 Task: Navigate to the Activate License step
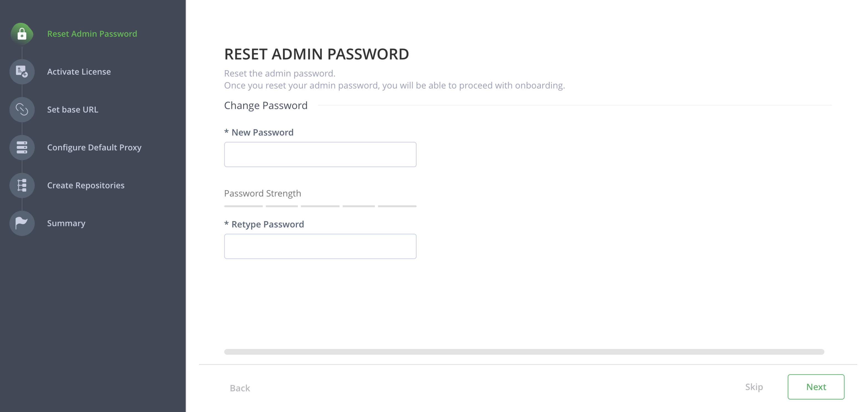[x=79, y=72]
